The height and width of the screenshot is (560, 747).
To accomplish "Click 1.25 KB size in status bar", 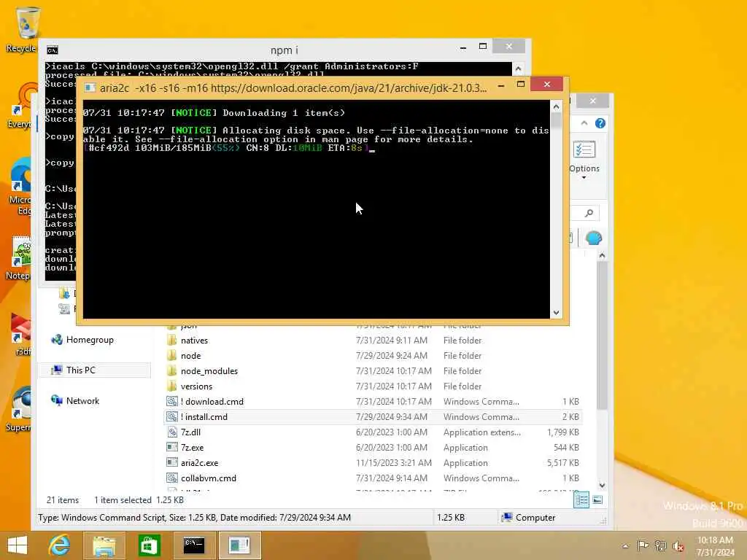I will point(451,518).
